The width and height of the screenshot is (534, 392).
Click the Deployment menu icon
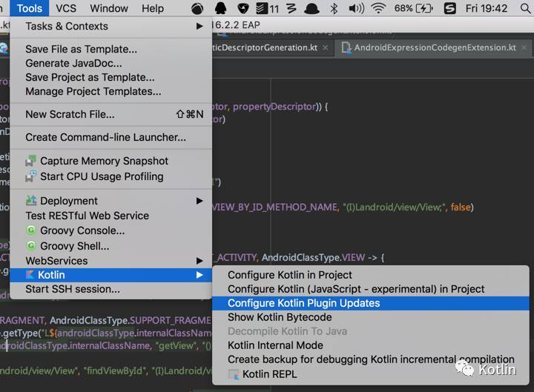click(x=31, y=200)
